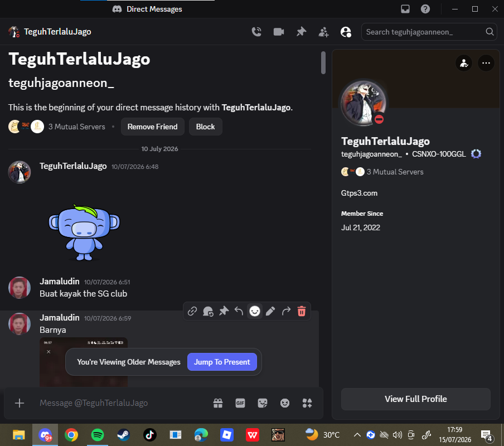
Task: Pin the message using toolbar pin icon
Action: [x=224, y=312]
